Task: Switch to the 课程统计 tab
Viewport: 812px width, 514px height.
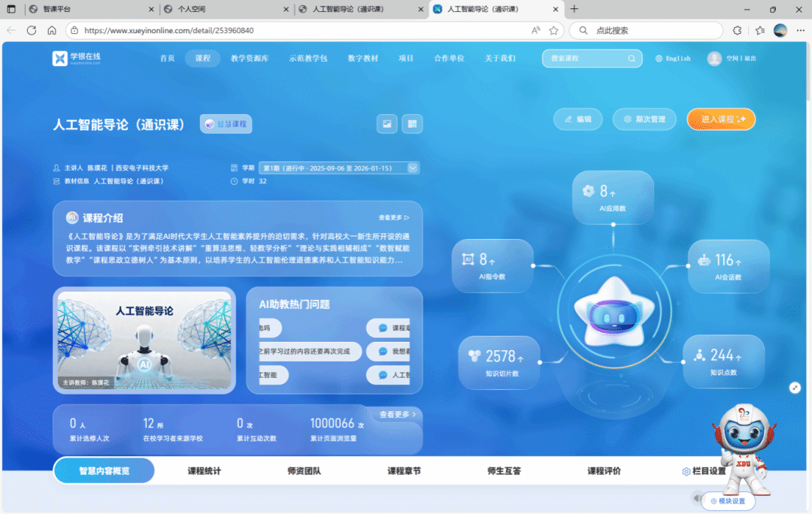Action: 204,471
